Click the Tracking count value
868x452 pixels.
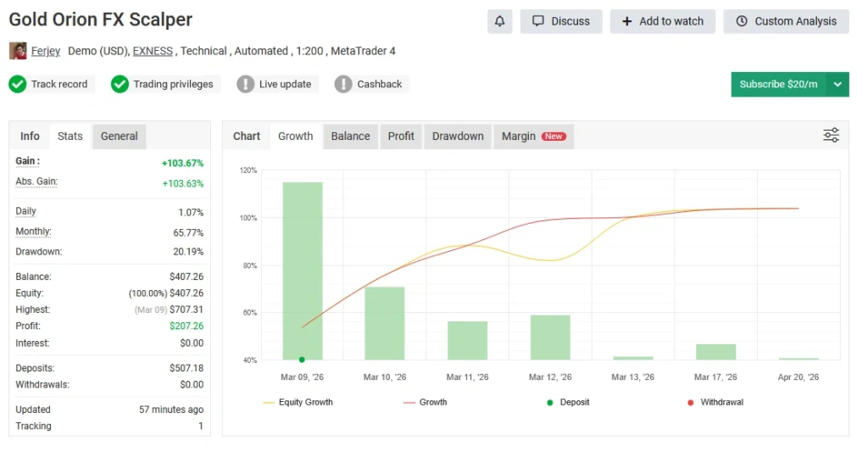200,426
